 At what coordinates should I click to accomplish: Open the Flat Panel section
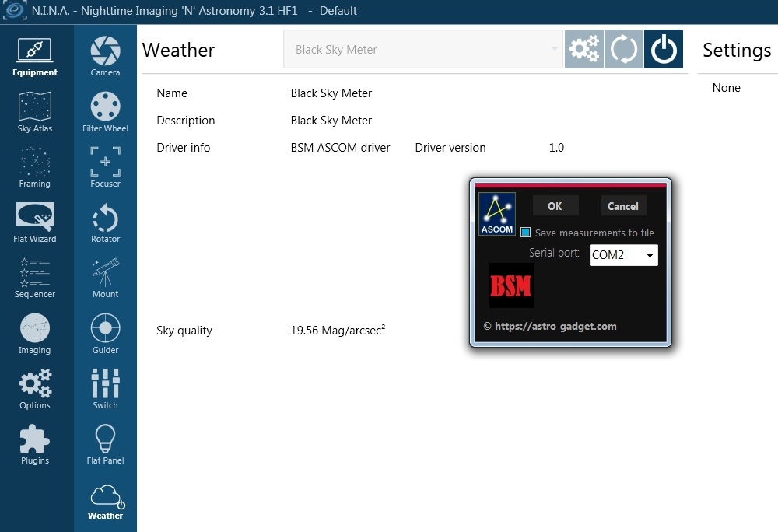105,444
